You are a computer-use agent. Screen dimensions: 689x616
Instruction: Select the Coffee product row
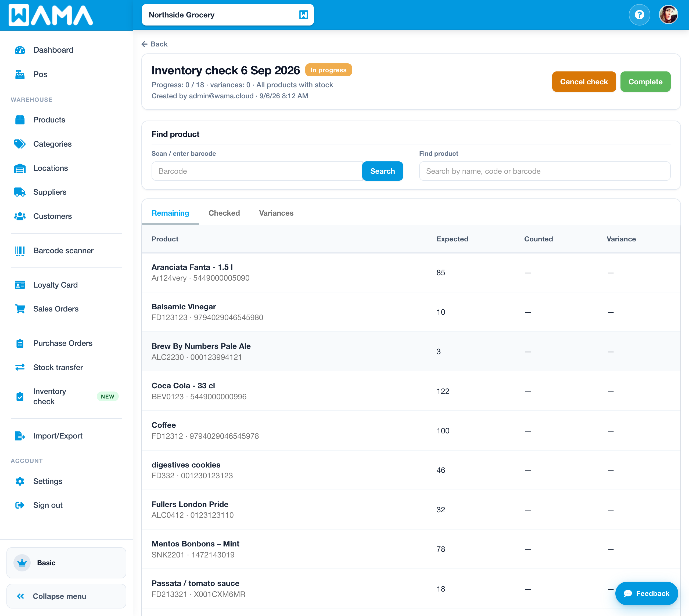[411, 430]
